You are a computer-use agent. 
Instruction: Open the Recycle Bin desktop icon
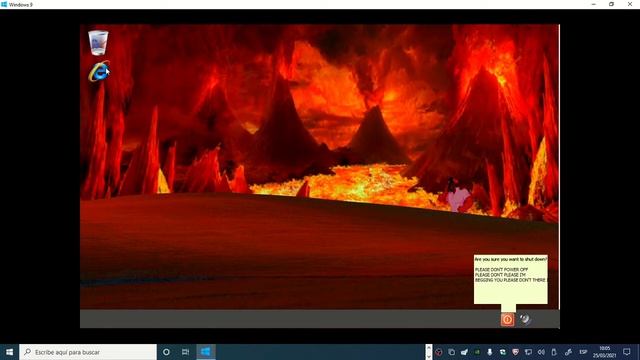(98, 42)
